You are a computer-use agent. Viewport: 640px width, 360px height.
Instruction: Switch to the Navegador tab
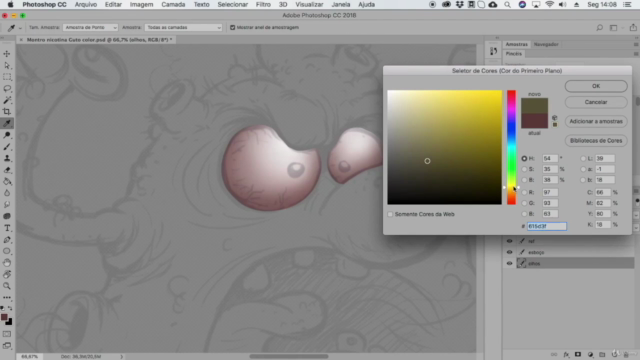click(x=546, y=44)
